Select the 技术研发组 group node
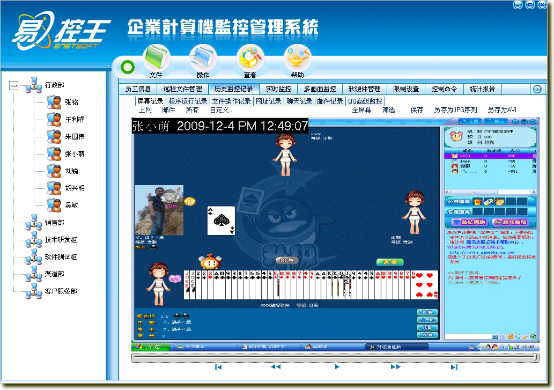Image resolution: width=554 pixels, height=390 pixels. tap(61, 240)
